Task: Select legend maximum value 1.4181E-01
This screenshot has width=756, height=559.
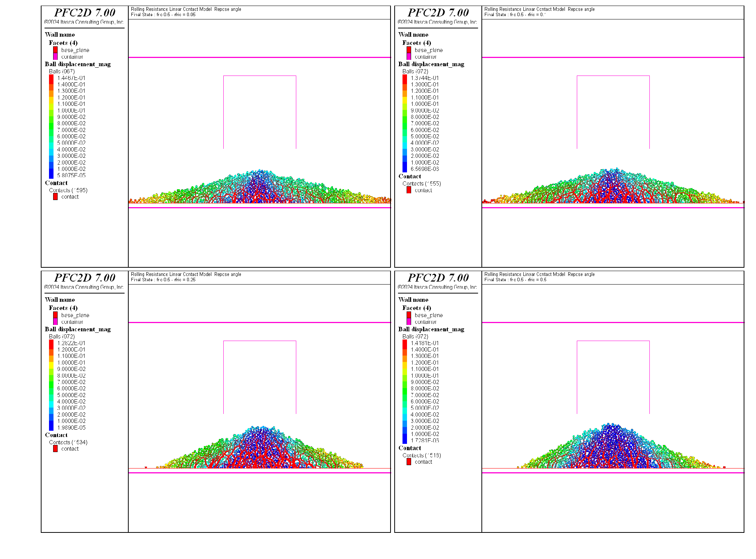Action: pyautogui.click(x=425, y=343)
